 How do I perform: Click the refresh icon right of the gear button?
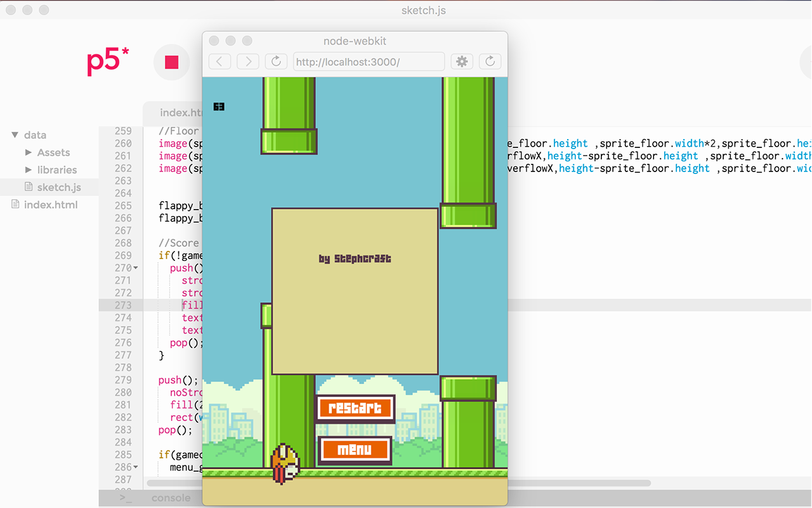point(490,62)
